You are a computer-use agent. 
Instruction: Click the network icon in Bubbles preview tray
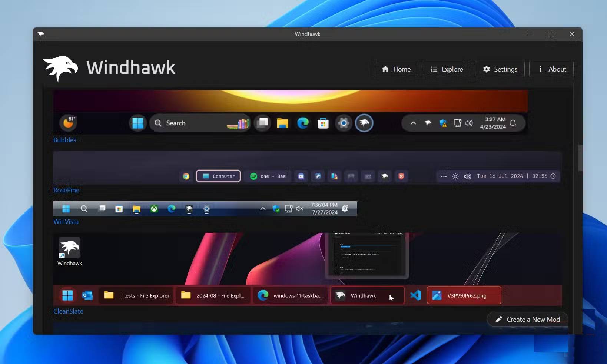[x=458, y=123]
